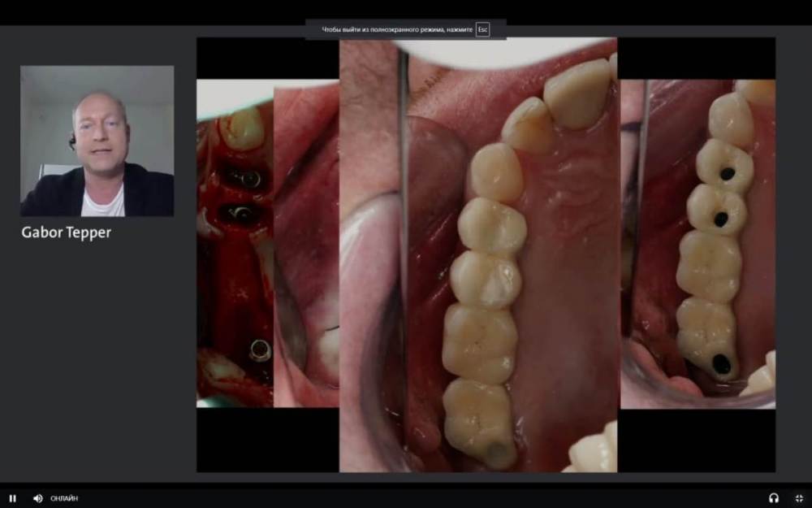Mute the volume speaker icon
The image size is (812, 508).
37,498
